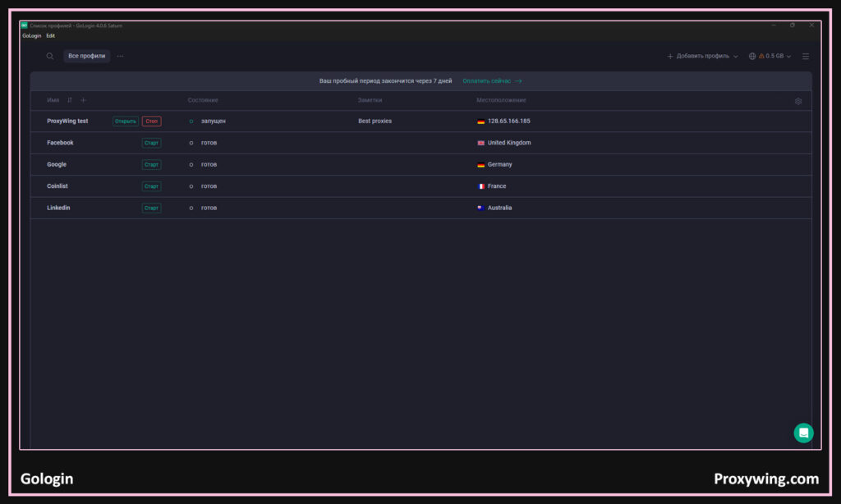Screen dimensions: 841x504
Task: Click Открыть on ProxyWing test profile
Action: (x=126, y=121)
